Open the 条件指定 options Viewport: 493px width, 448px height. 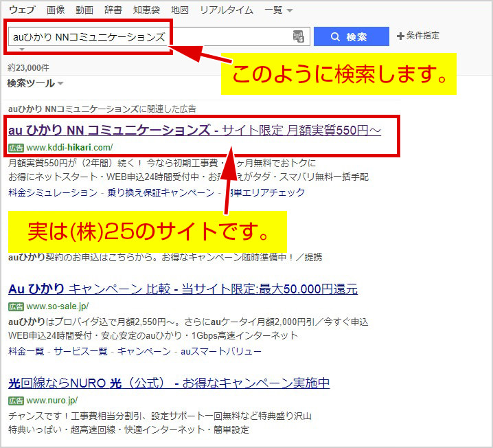pyautogui.click(x=418, y=36)
